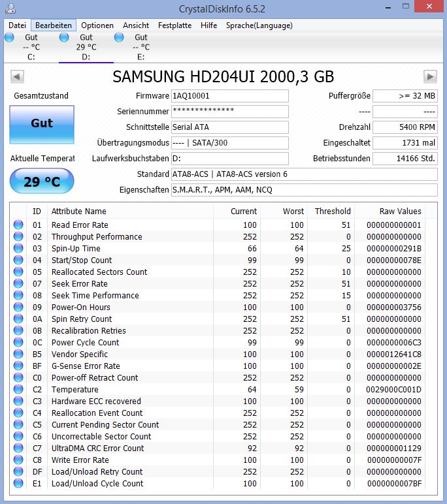This screenshot has height=504, width=447.
Task: Open the Hilfe menu
Action: [x=209, y=25]
